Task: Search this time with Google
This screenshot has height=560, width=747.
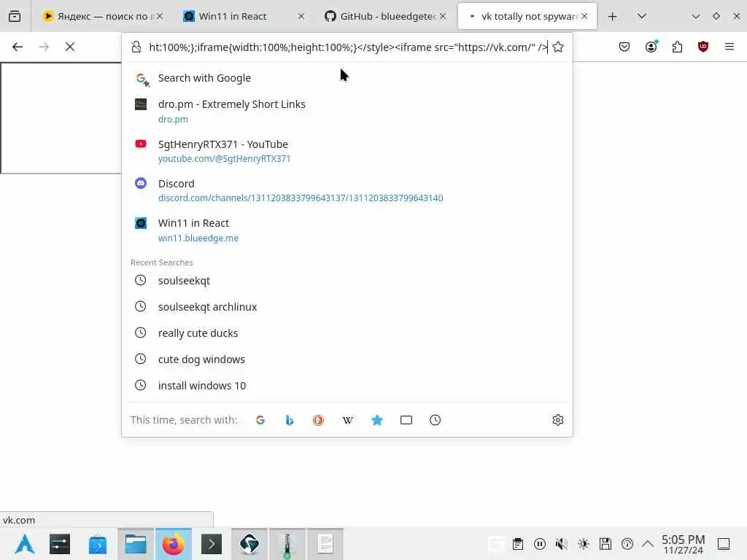Action: pos(260,420)
